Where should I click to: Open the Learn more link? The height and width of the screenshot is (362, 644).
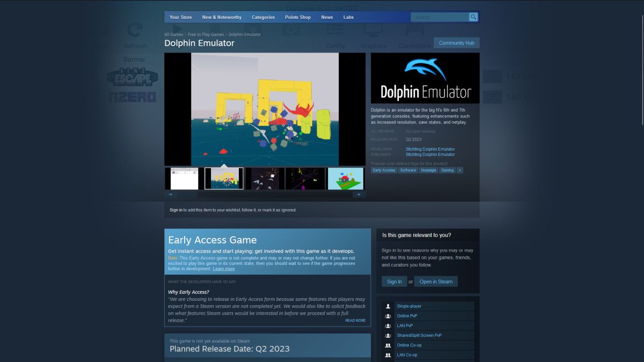(224, 269)
